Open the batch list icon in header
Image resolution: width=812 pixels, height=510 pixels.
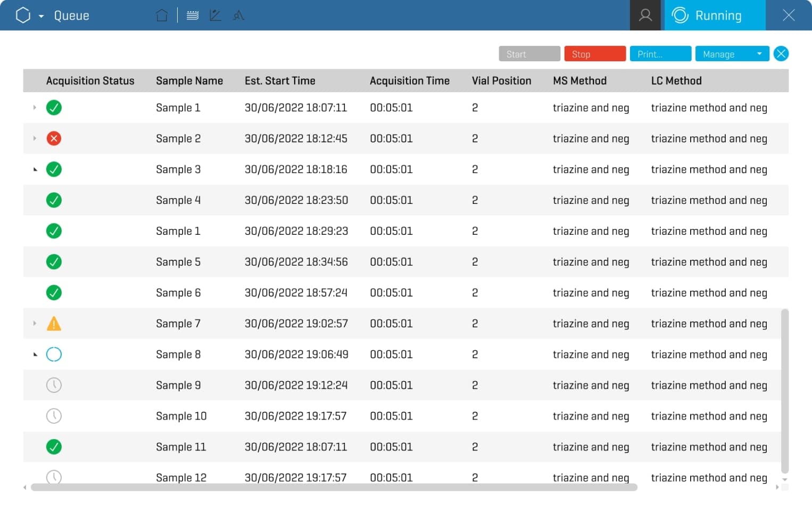pos(193,15)
